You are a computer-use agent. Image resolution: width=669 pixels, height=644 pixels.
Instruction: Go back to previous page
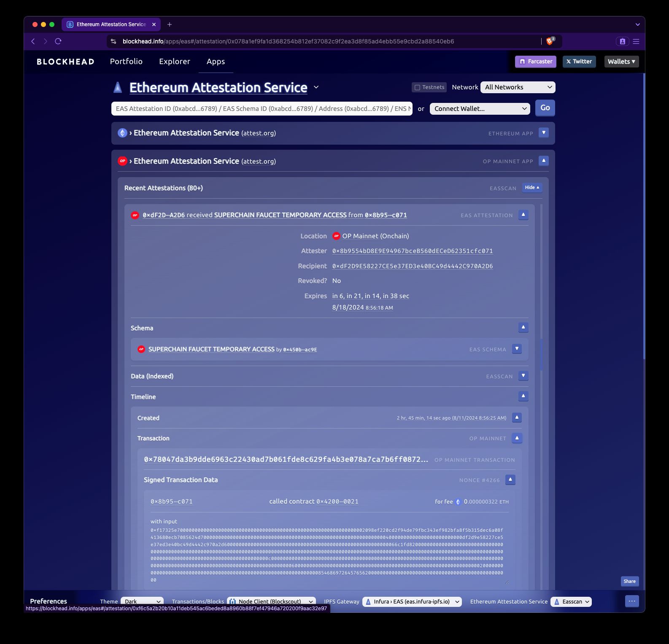[33, 41]
